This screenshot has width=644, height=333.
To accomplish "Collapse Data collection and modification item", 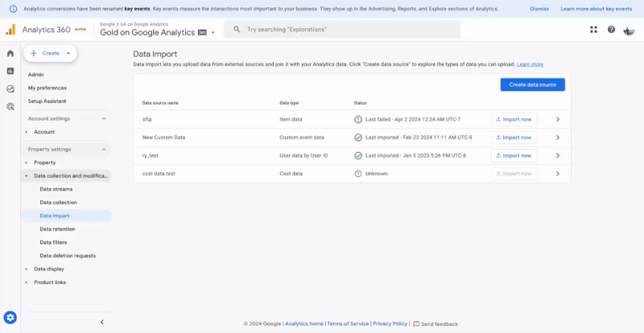I will point(27,176).
